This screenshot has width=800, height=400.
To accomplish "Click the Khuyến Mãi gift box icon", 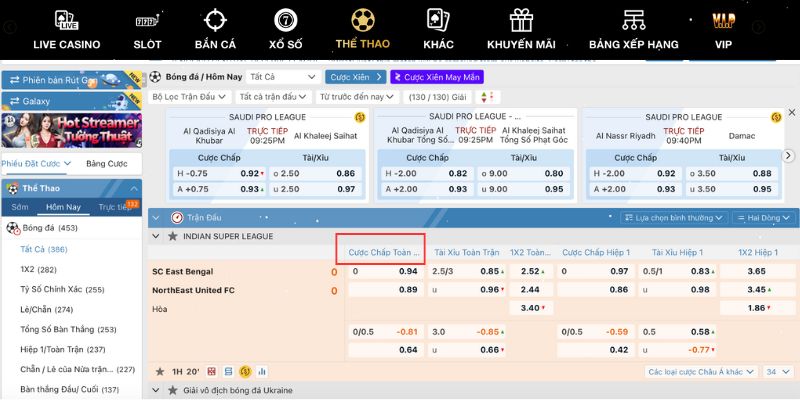I will pos(521,20).
